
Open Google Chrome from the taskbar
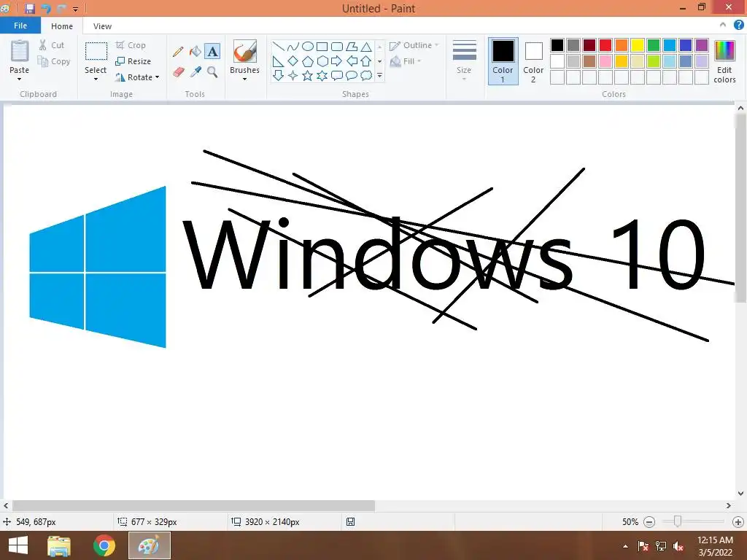click(x=104, y=545)
